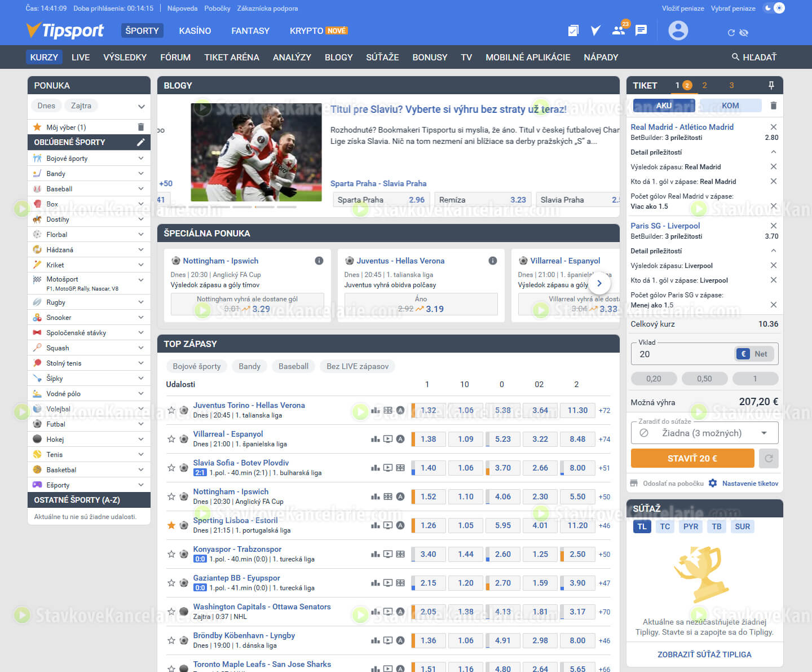Collapse Detail príležitostí for Real Madrid bet
This screenshot has width=812, height=672.
(x=774, y=152)
